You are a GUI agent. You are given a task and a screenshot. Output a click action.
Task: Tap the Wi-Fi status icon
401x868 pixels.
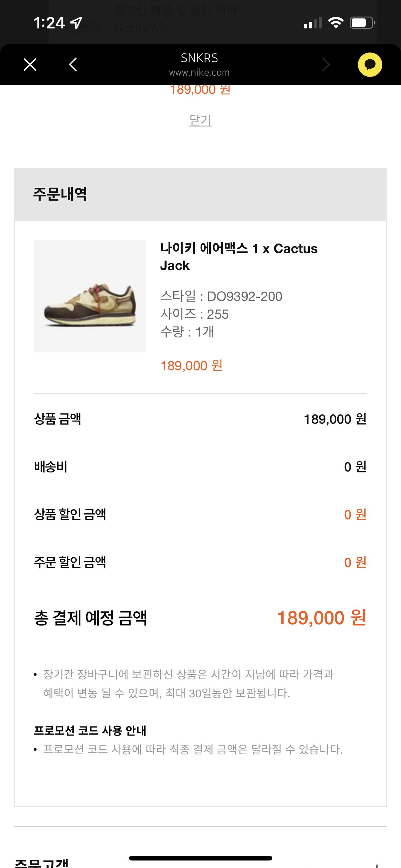335,23
